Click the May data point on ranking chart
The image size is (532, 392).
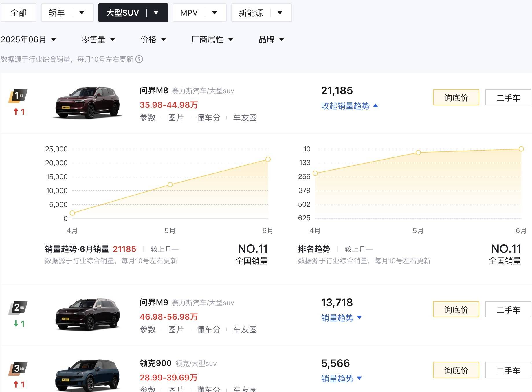418,153
